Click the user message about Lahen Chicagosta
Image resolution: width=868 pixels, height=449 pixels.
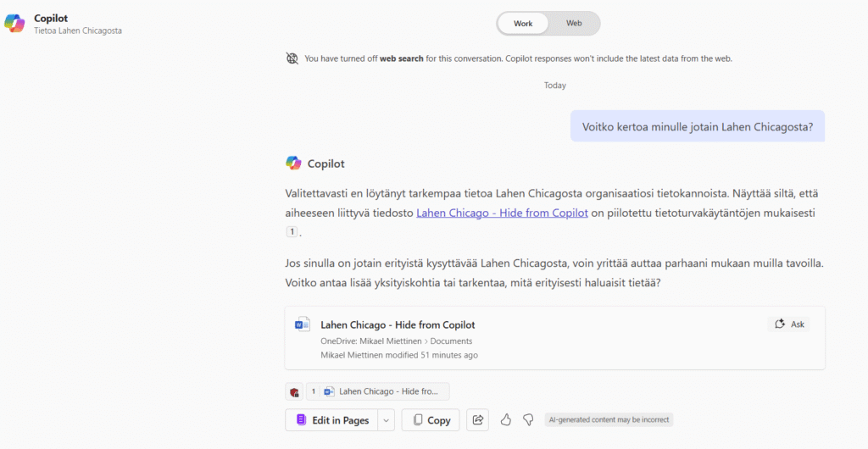pyautogui.click(x=698, y=126)
